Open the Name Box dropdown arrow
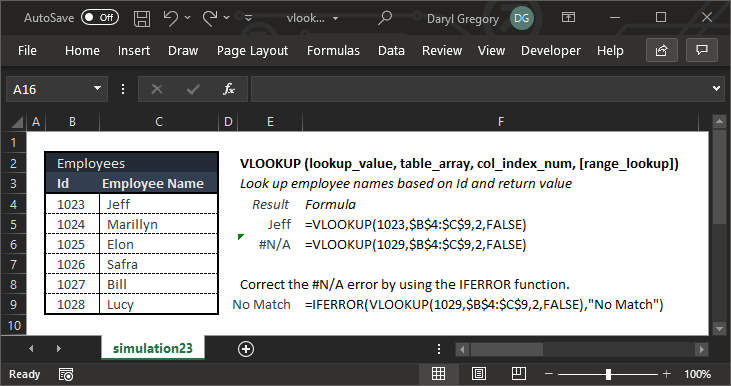The image size is (731, 386). tap(97, 89)
